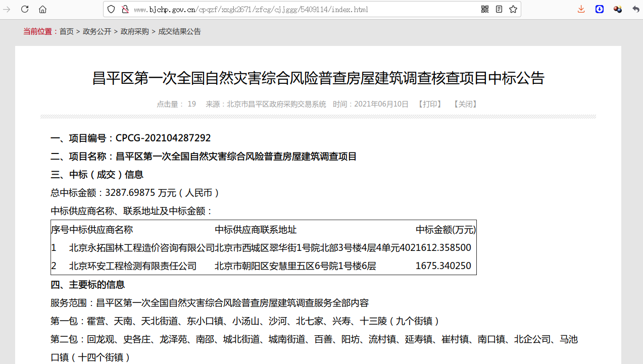This screenshot has width=643, height=364.
Task: Follow the 首页 breadcrumb link
Action: (x=66, y=31)
